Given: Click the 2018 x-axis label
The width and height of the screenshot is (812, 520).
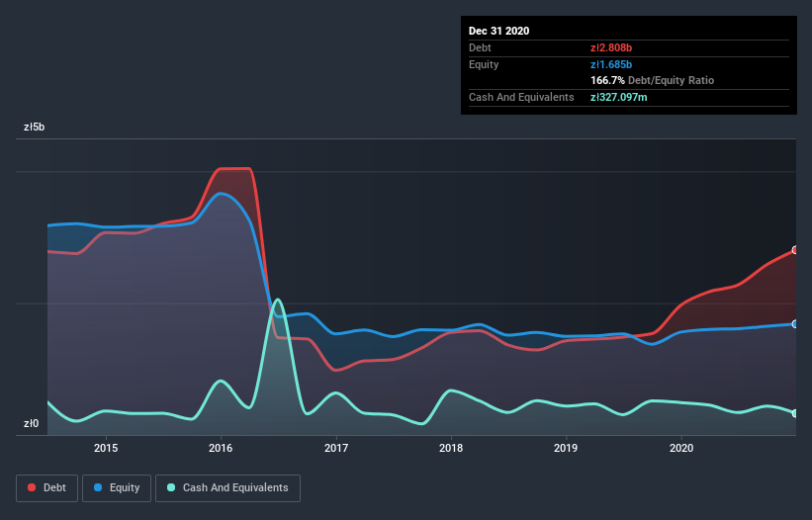Looking at the screenshot, I should coord(451,448).
